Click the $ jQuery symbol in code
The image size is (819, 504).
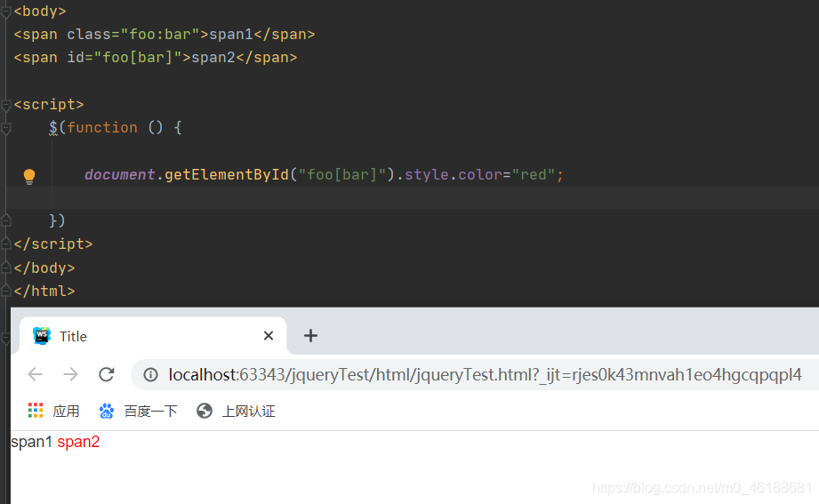pos(53,127)
